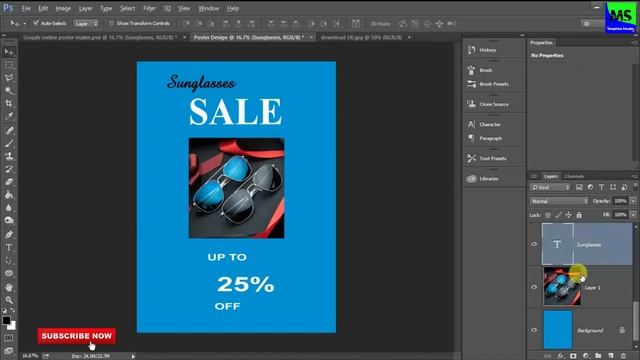Select the Clone Stamp tool

9,156
